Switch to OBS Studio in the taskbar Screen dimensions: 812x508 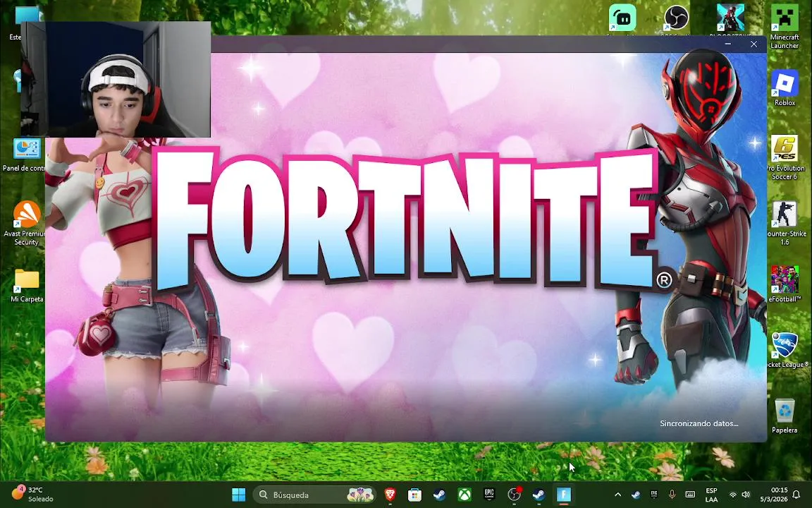[x=514, y=495]
